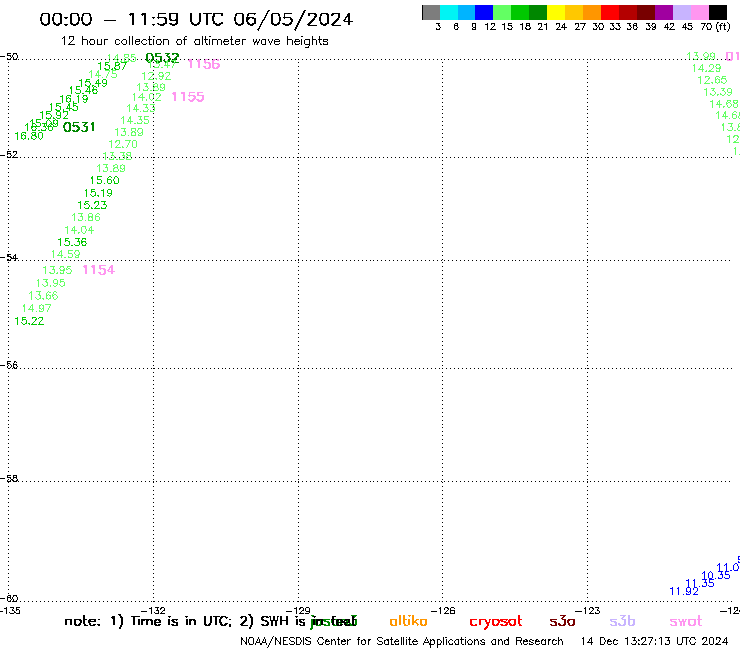
Task: Click the latitude axis label '-58'
Action: [x=9, y=479]
